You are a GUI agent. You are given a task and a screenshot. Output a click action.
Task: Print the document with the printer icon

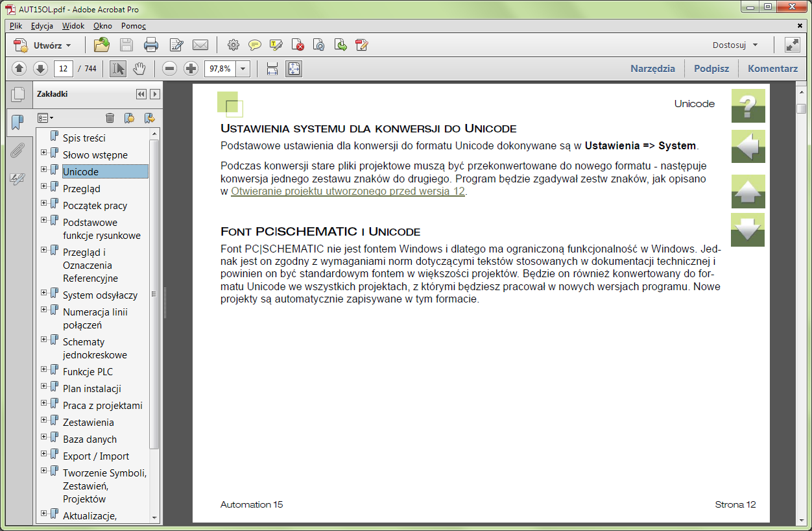(151, 45)
